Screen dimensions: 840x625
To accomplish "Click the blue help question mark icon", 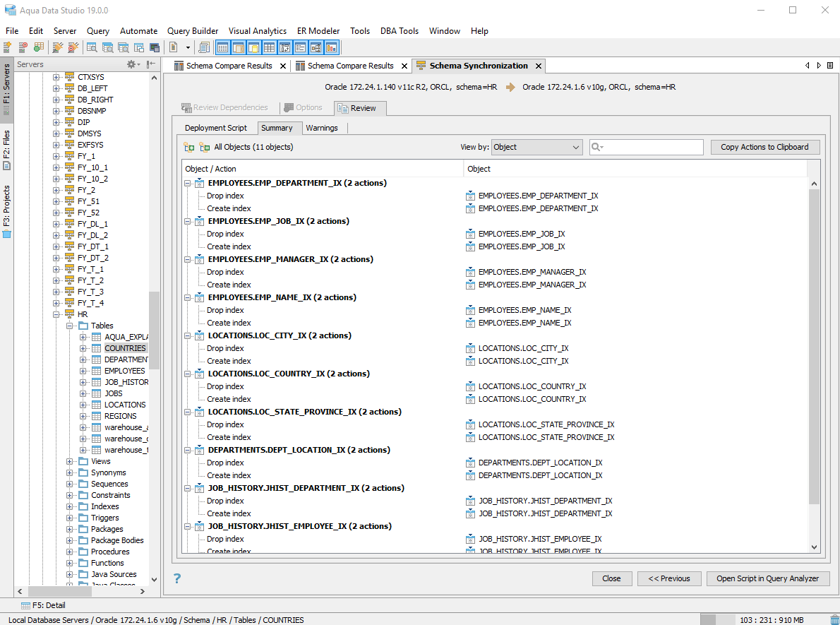I will pyautogui.click(x=177, y=578).
